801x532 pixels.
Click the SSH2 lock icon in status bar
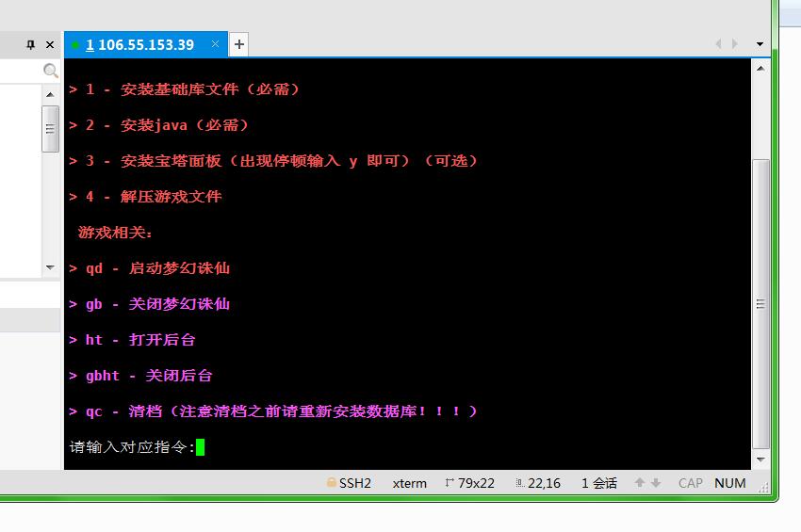[x=332, y=483]
